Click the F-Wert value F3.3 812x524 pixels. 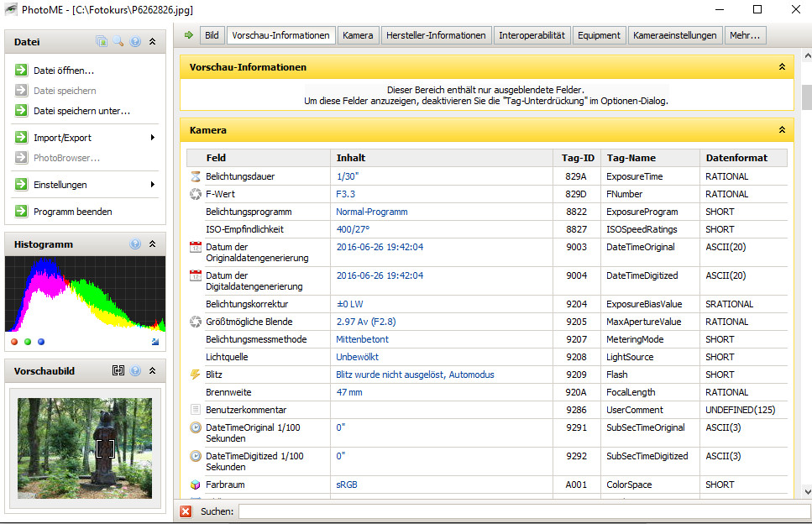click(345, 194)
